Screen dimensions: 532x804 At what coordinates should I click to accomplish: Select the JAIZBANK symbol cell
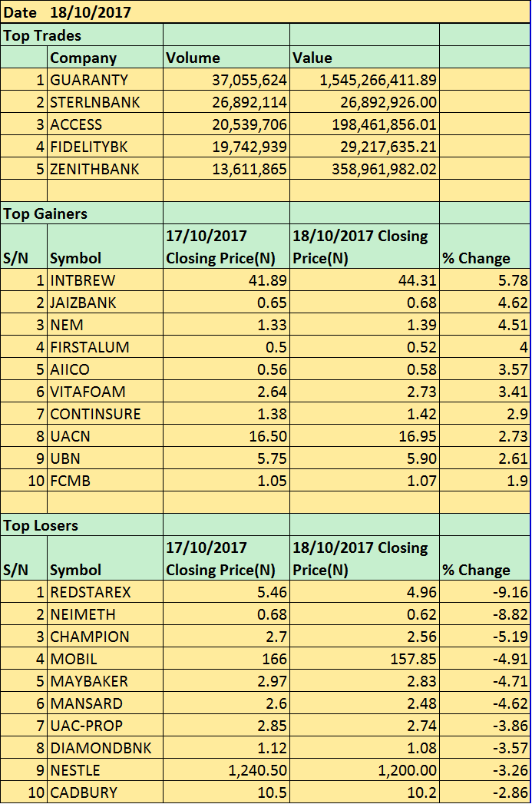pyautogui.click(x=83, y=303)
